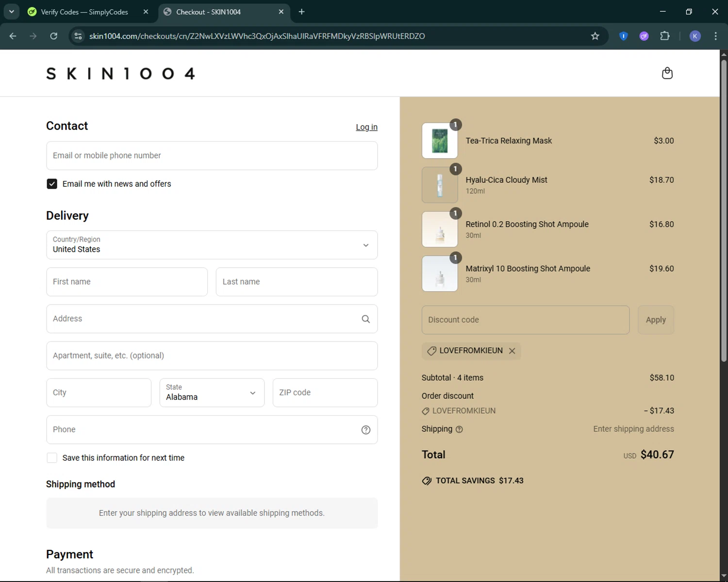Click the Last name field
This screenshot has width=728, height=582.
[297, 282]
